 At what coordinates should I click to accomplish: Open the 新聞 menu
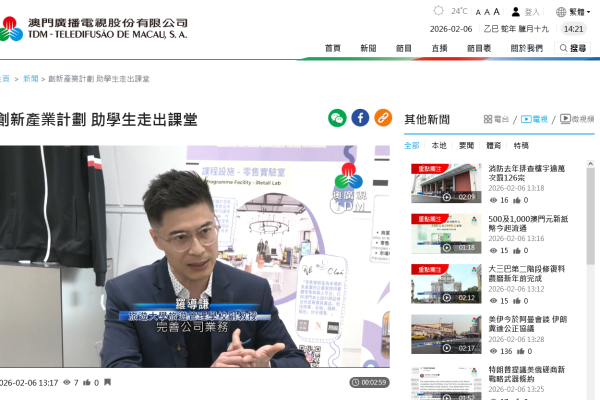[x=368, y=48]
